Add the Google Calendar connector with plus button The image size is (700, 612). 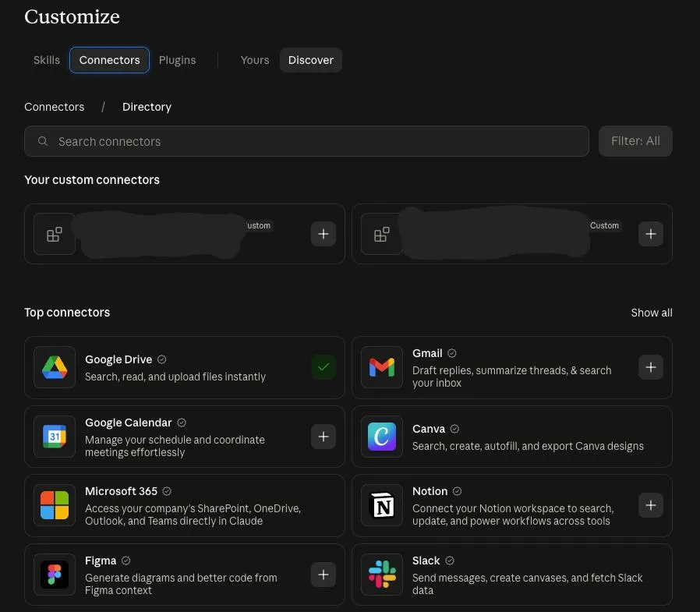click(323, 436)
